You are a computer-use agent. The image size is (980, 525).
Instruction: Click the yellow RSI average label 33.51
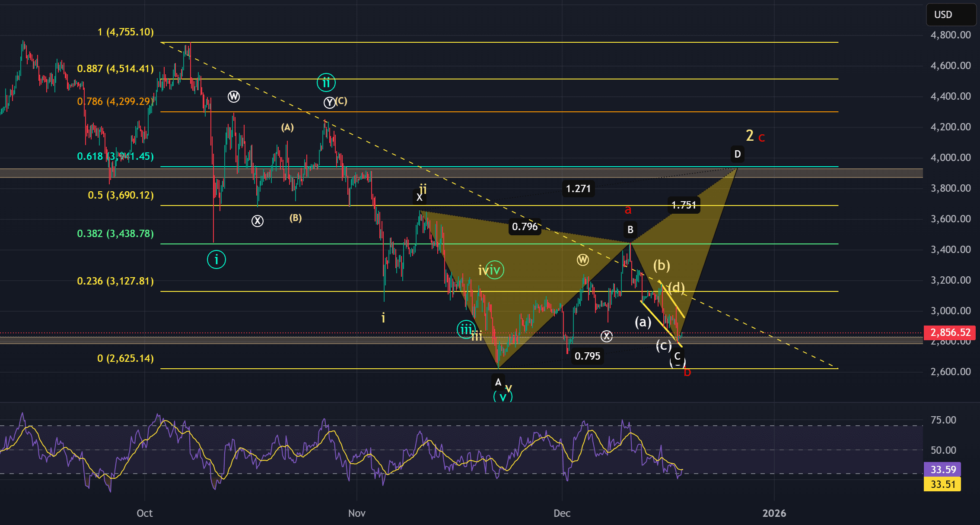pos(942,484)
